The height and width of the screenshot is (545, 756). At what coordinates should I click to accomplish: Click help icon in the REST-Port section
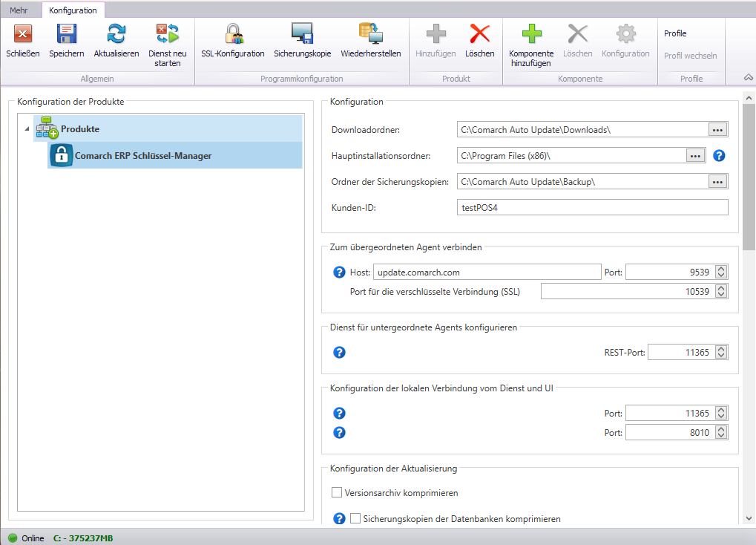click(340, 353)
